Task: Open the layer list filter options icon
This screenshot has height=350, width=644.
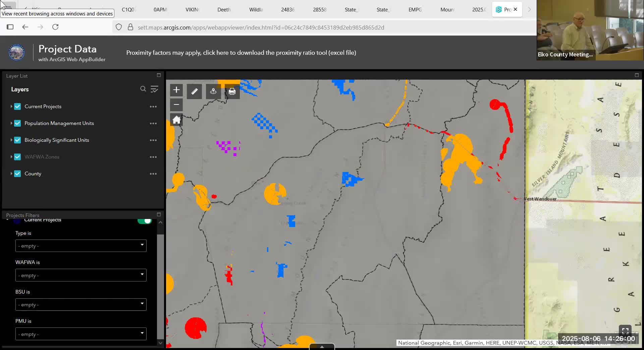Action: click(x=154, y=89)
